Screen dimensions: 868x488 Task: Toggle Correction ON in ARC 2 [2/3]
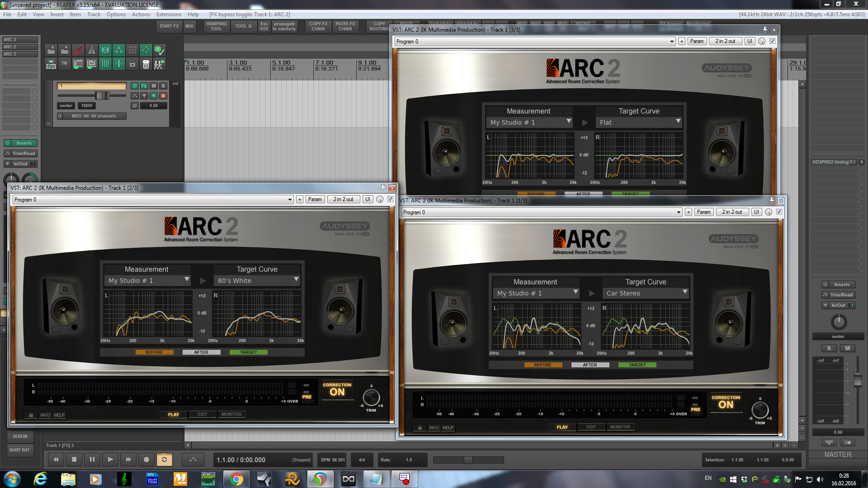(x=337, y=389)
